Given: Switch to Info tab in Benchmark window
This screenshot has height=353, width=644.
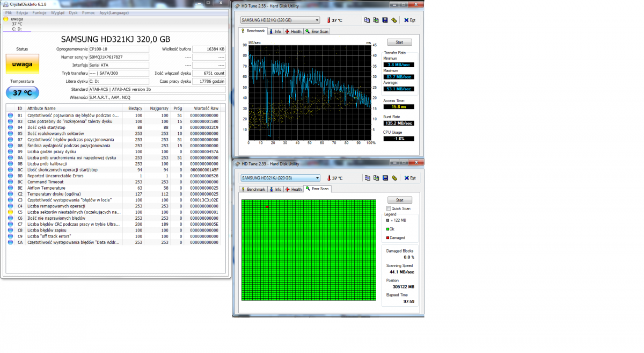Looking at the screenshot, I should click(275, 31).
